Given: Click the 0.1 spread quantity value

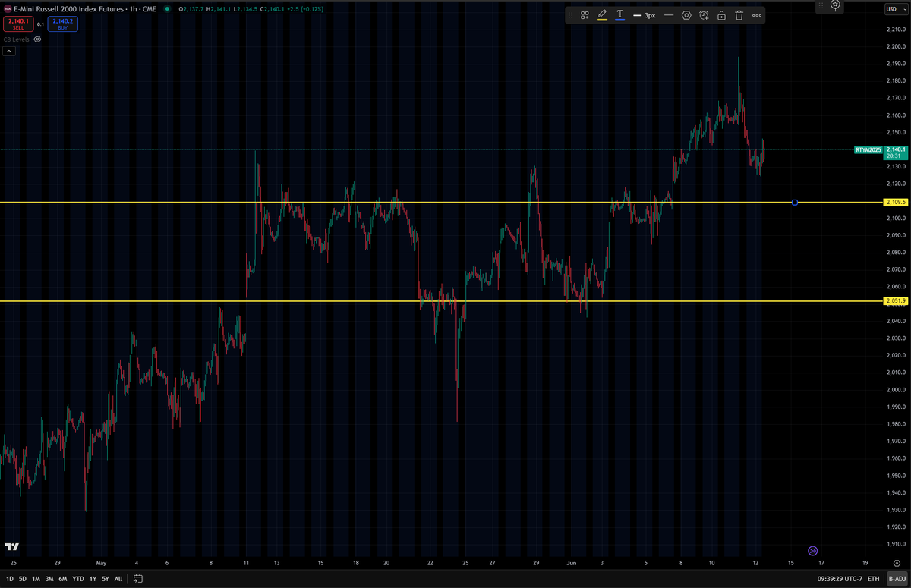Looking at the screenshot, I should [40, 24].
